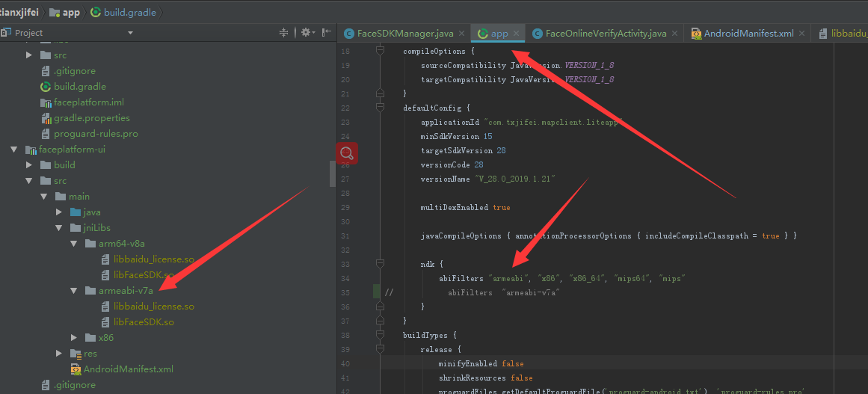
Task: Click the green Gradle icon on the app tab
Action: pos(483,34)
